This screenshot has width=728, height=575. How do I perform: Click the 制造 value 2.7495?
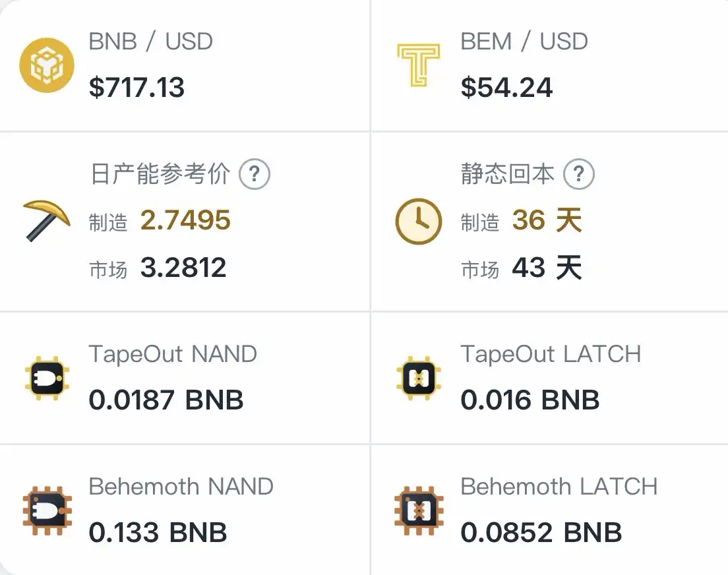coord(185,220)
